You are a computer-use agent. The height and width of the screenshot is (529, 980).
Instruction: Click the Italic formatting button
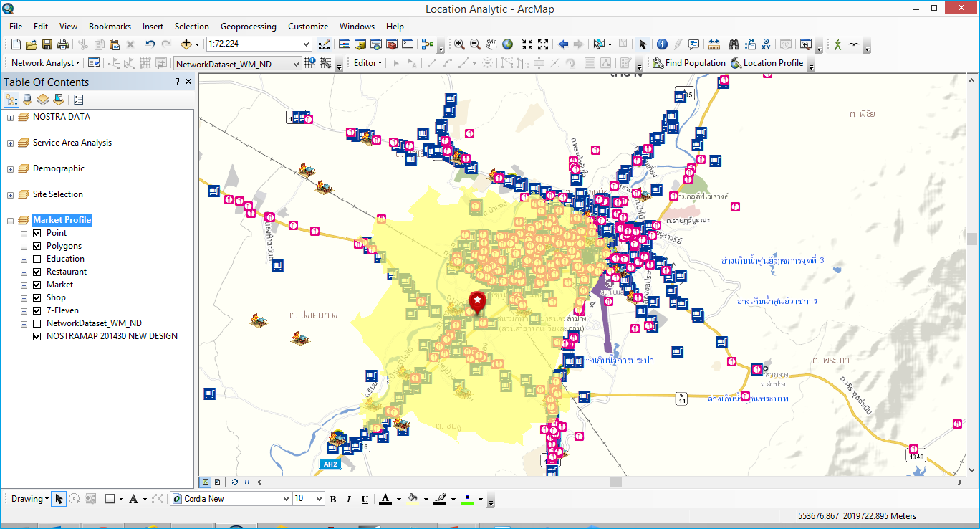349,499
